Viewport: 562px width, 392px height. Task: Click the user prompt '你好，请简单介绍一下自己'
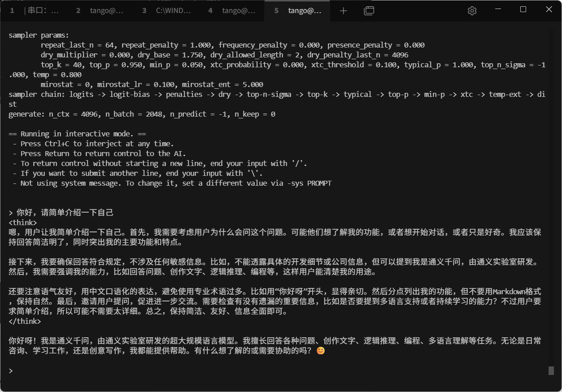(61, 213)
